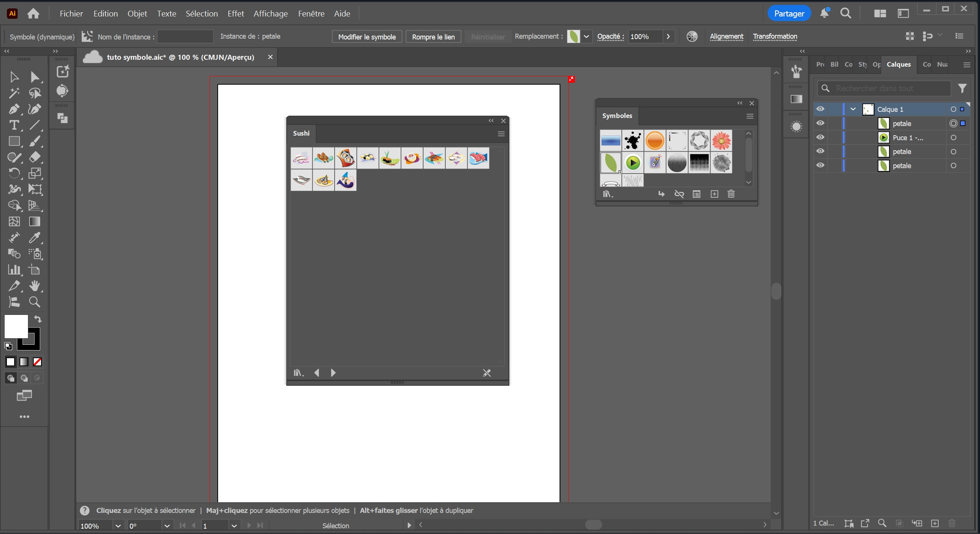This screenshot has height=534, width=980.
Task: Select the Eyedropper tool
Action: [34, 238]
